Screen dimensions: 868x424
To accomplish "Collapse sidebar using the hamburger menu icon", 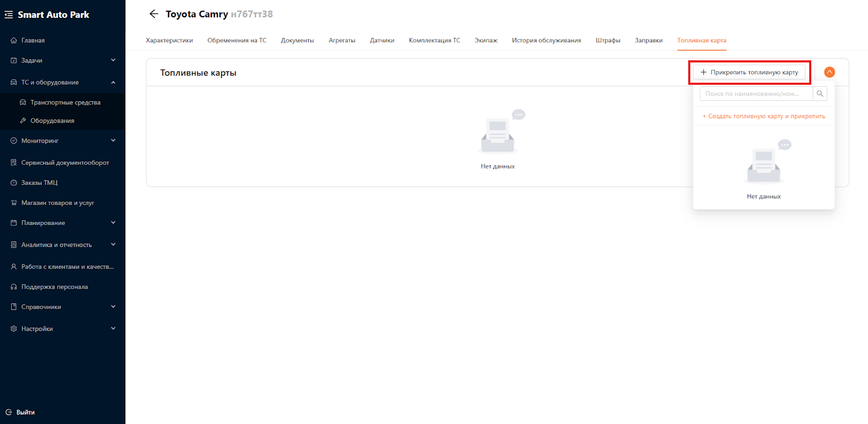I will (x=9, y=15).
